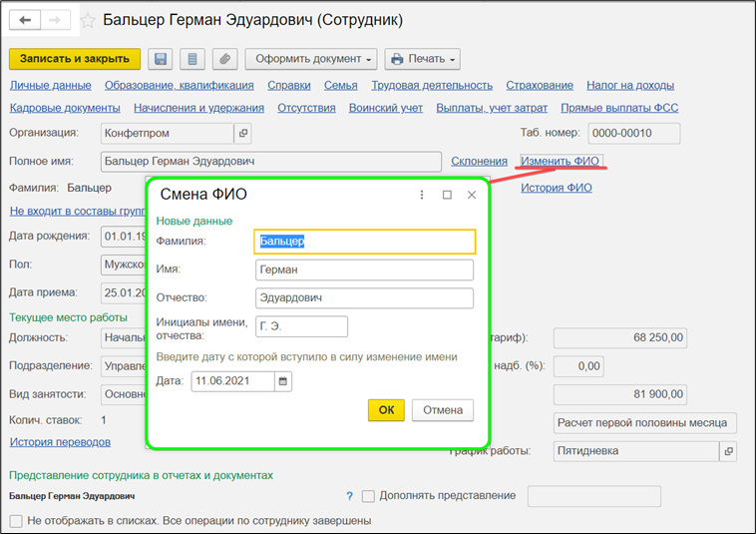
Task: Click Полное имя field
Action: click(x=271, y=162)
